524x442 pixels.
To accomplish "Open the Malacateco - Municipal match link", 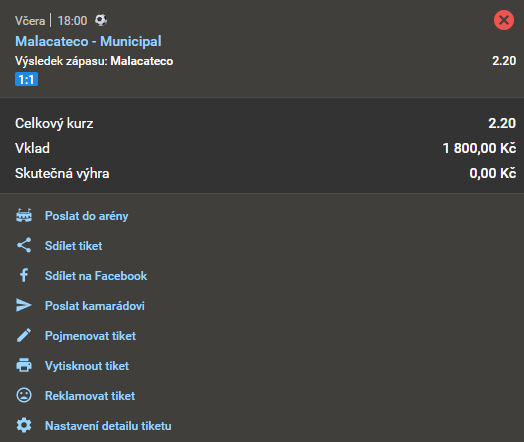I will coord(88,41).
